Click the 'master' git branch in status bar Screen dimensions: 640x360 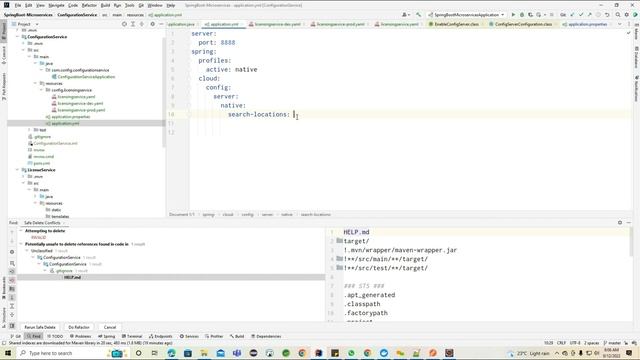[612, 343]
